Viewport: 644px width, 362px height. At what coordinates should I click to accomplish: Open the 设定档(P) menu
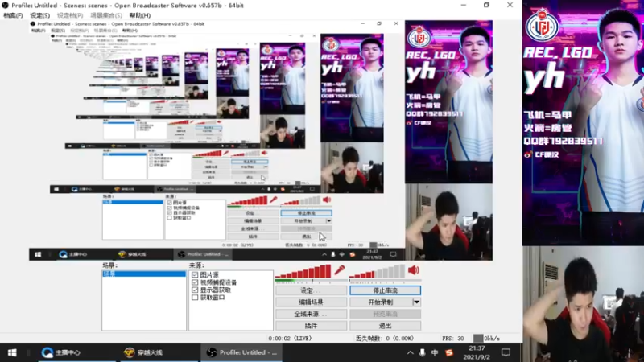pyautogui.click(x=70, y=15)
